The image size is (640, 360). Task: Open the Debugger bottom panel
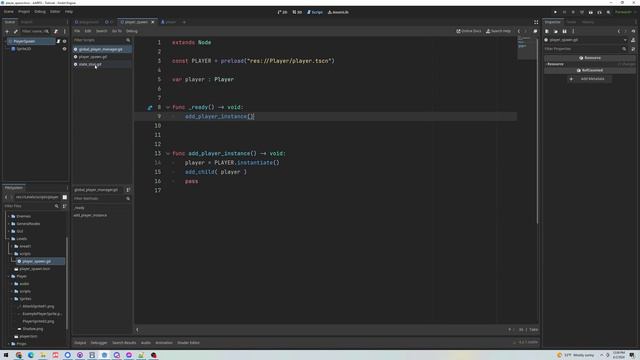(x=99, y=343)
